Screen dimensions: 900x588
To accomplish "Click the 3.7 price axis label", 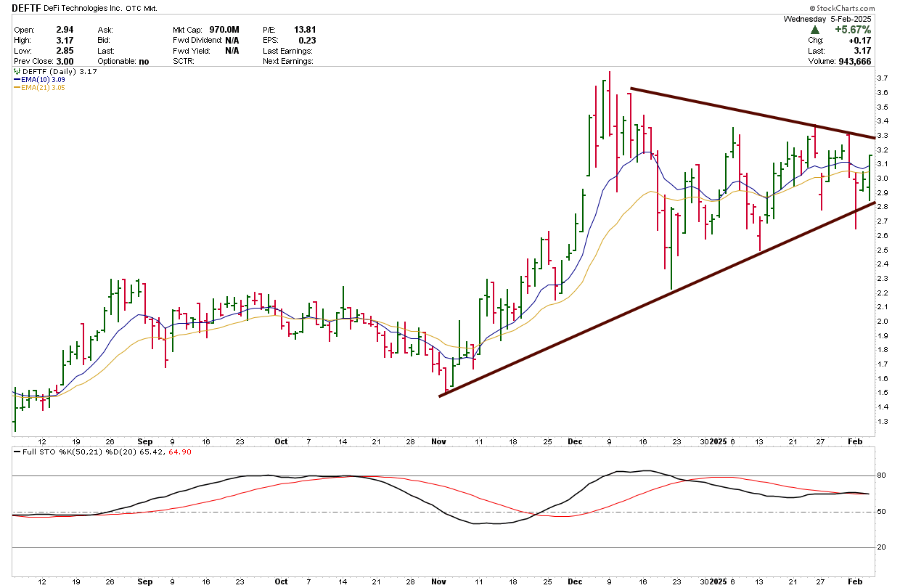I will click(883, 78).
